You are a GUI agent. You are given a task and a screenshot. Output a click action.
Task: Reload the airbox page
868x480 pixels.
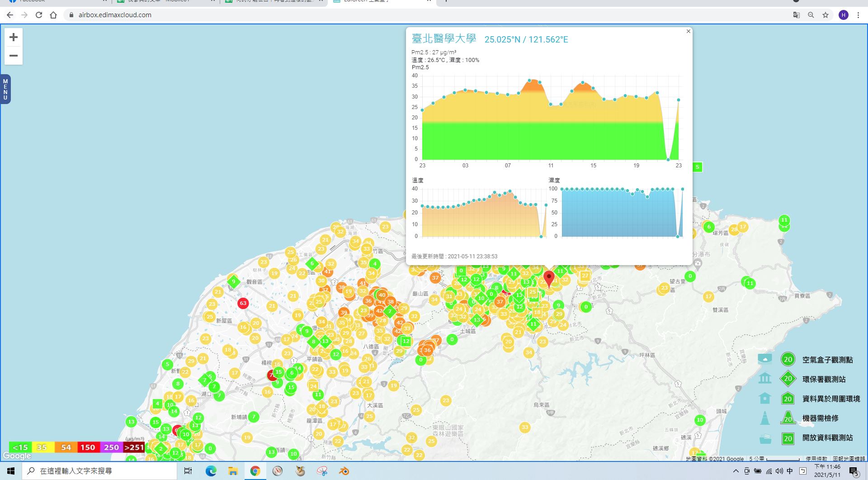pyautogui.click(x=39, y=15)
